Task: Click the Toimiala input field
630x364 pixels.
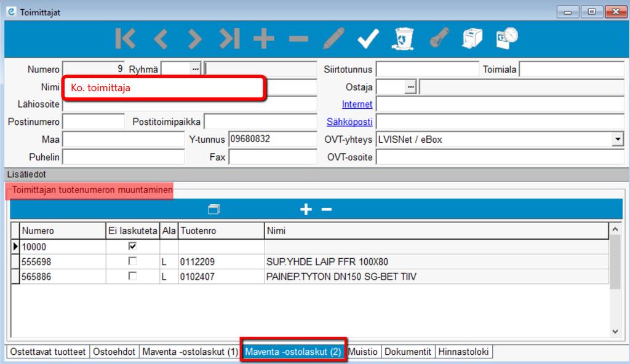Action: tap(572, 69)
